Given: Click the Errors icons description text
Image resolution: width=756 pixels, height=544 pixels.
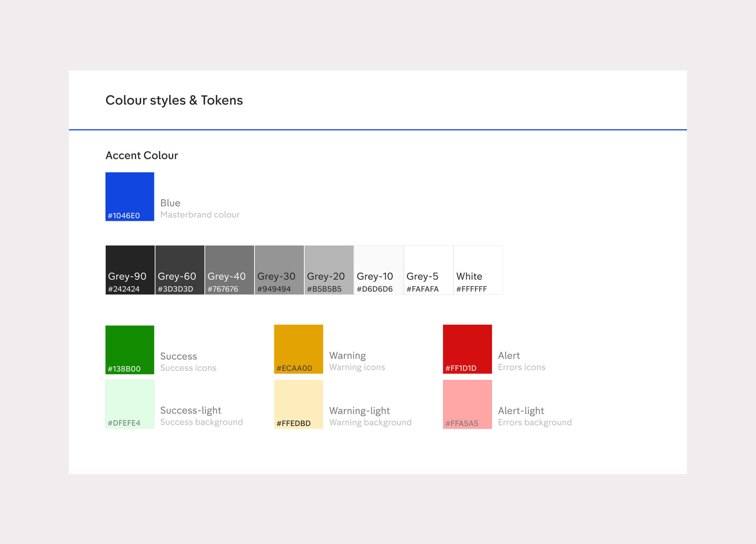Looking at the screenshot, I should point(523,367).
